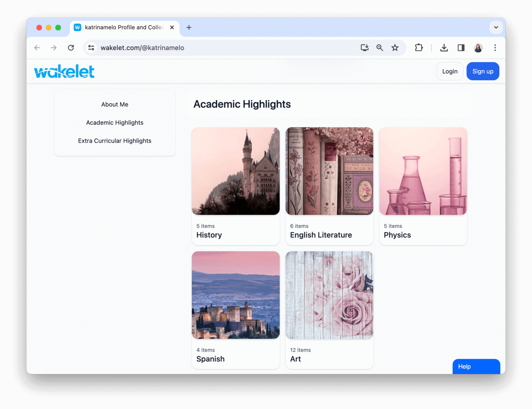Image resolution: width=532 pixels, height=409 pixels.
Task: Open a new tab with plus button
Action: (x=189, y=27)
